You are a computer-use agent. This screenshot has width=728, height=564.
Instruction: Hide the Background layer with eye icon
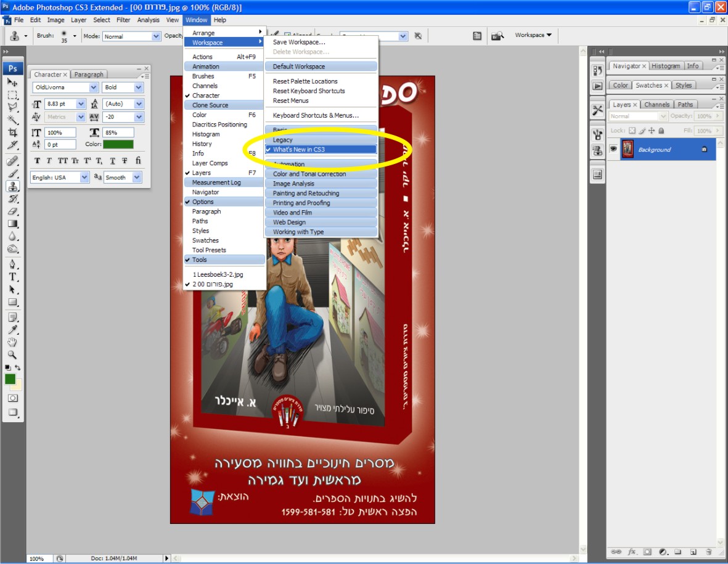tap(613, 149)
